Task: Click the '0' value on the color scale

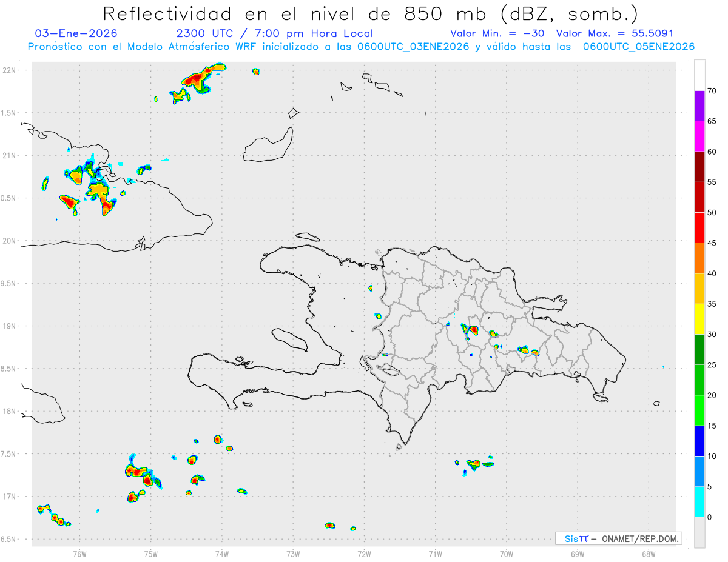Action: tap(709, 518)
